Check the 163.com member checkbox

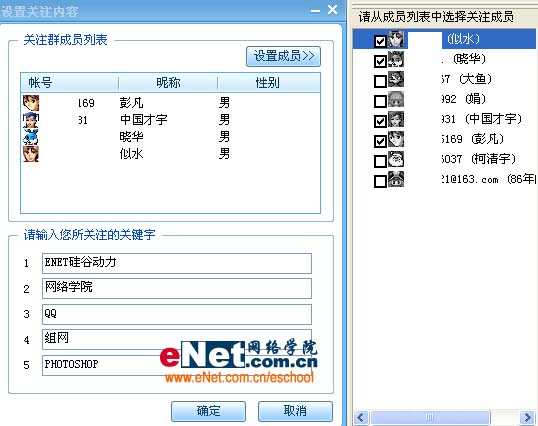(x=380, y=181)
